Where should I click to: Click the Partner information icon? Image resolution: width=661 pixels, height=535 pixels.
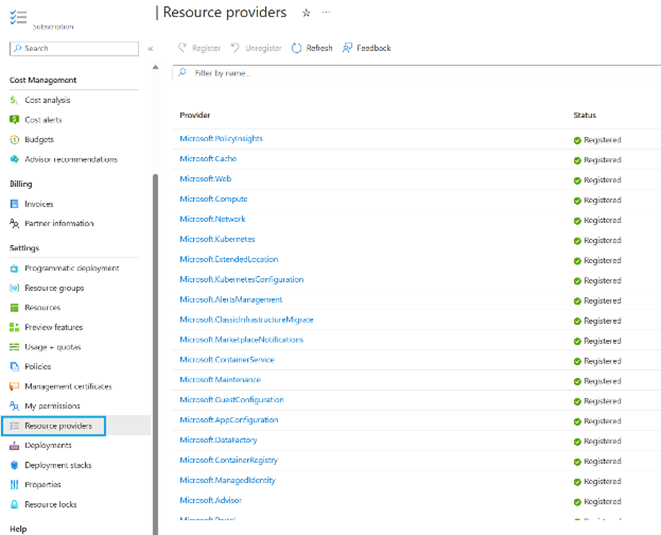coord(14,223)
